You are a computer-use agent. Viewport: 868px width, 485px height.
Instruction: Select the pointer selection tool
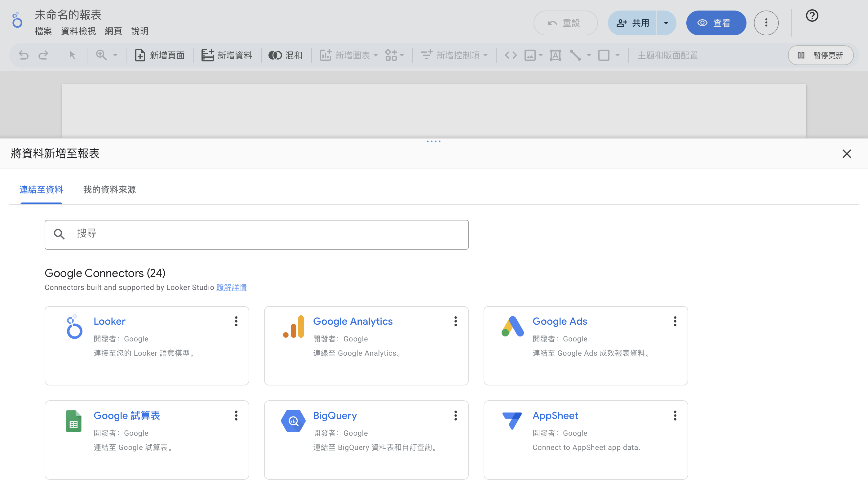point(73,55)
